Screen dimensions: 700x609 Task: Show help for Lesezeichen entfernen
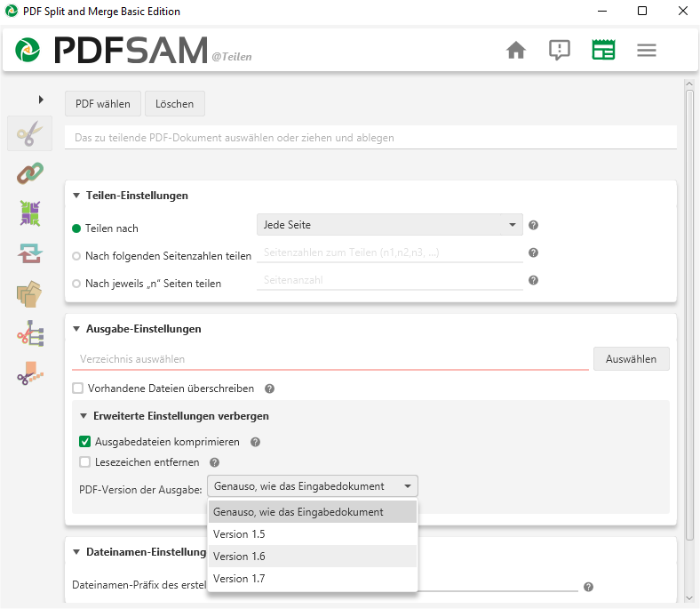click(214, 462)
